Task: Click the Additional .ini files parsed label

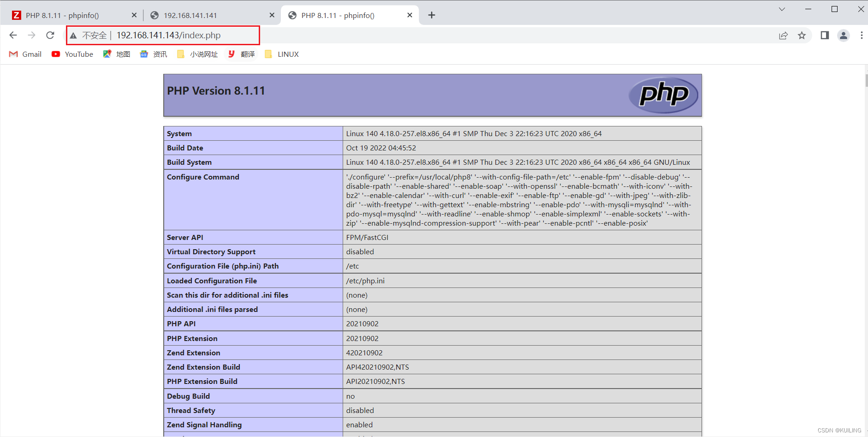Action: tap(212, 310)
